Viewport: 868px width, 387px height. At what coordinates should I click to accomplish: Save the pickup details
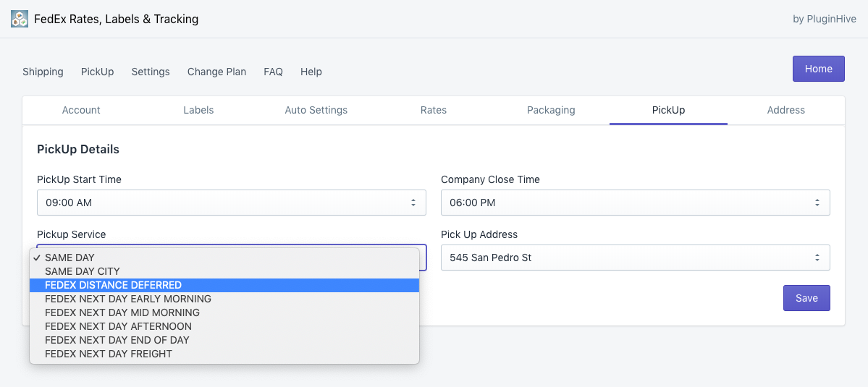(x=806, y=298)
